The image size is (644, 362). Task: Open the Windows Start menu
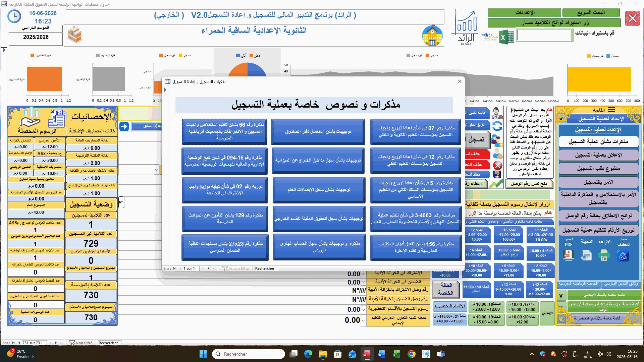pos(203,354)
